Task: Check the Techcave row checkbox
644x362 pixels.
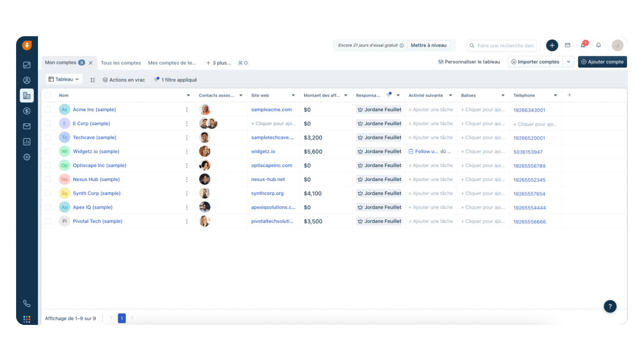Action: point(48,138)
